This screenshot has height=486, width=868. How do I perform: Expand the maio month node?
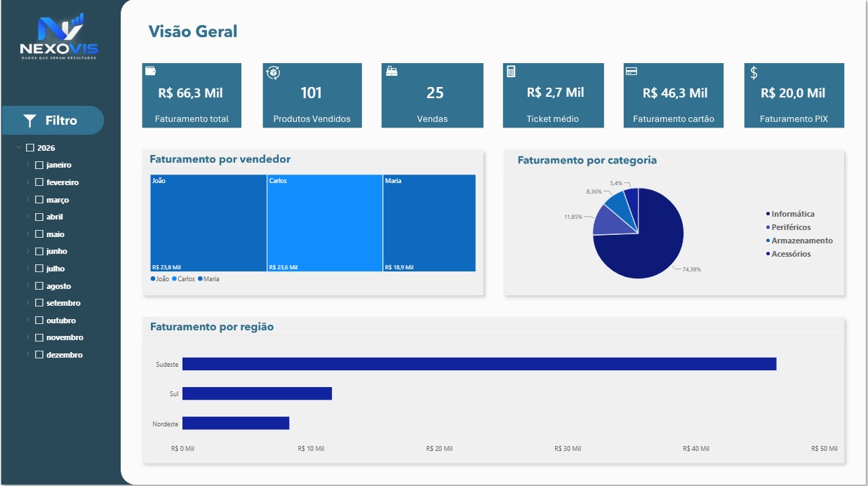(x=28, y=234)
